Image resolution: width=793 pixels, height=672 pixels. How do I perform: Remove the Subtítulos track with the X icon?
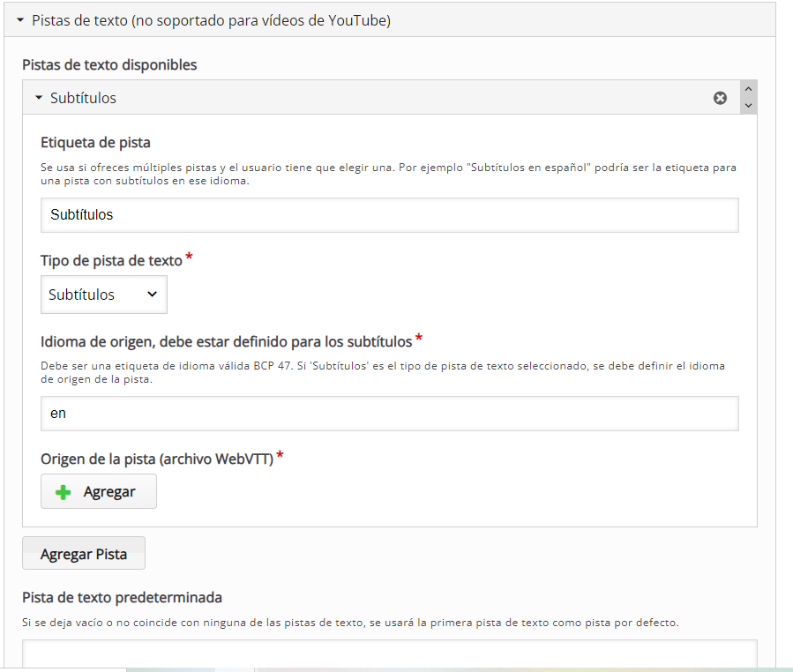(x=720, y=98)
